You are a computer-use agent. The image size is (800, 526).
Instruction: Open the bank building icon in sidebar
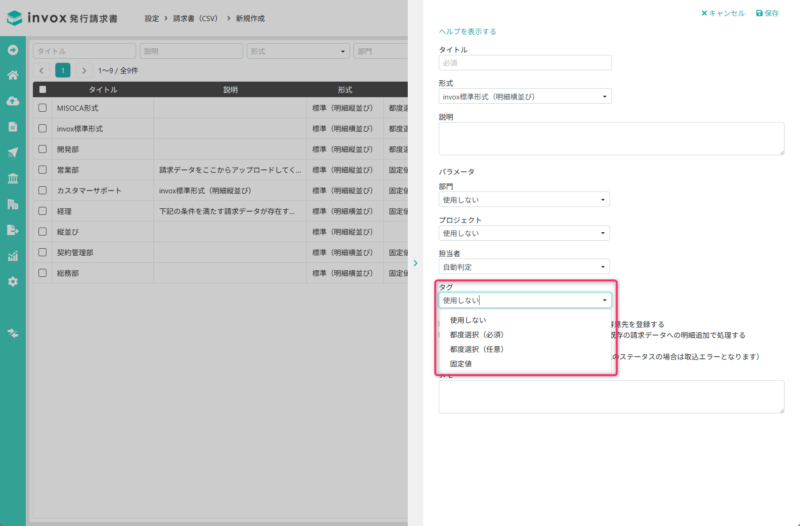point(13,178)
